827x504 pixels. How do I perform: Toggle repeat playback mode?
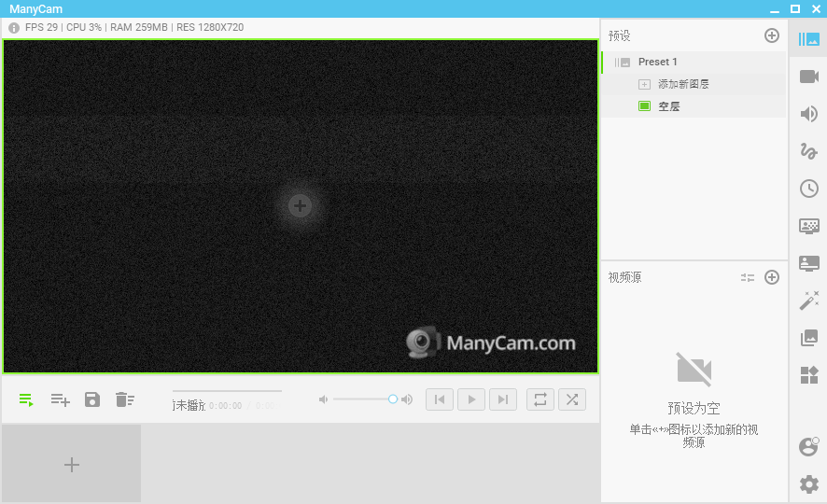click(x=540, y=399)
